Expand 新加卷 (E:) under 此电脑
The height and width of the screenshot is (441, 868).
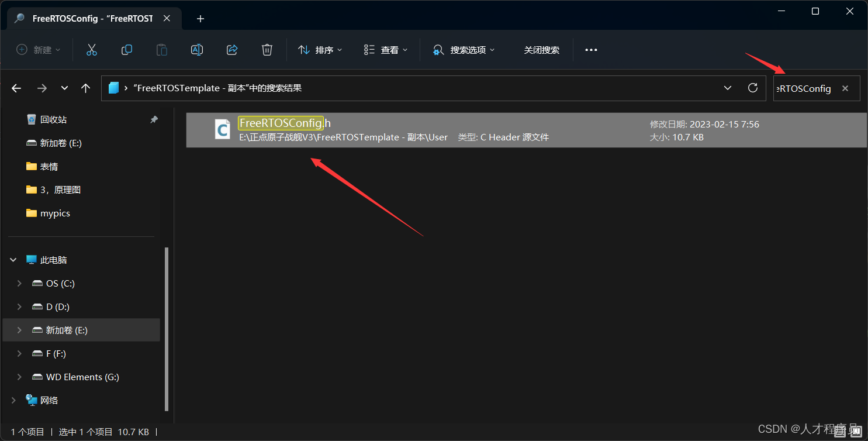[19, 330]
